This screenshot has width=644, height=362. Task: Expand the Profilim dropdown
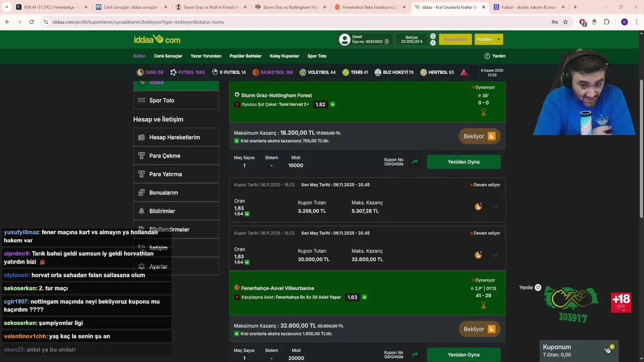click(x=489, y=39)
